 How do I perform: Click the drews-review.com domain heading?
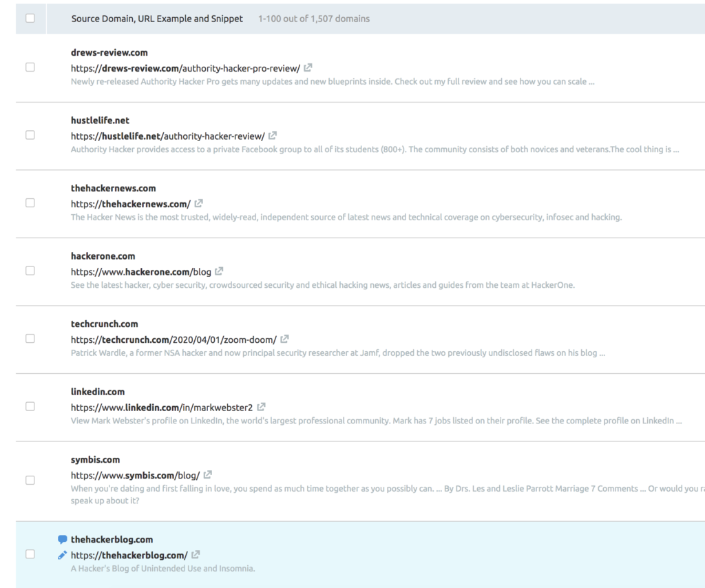(109, 52)
